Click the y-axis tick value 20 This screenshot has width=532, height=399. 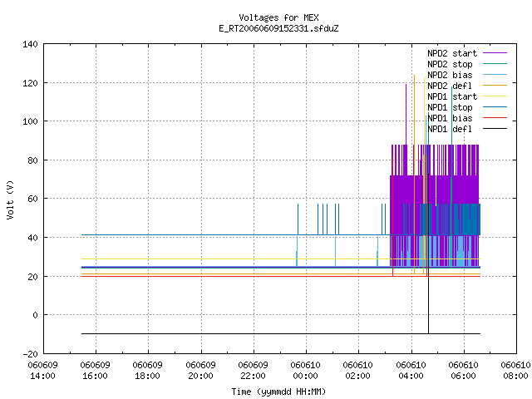32,277
